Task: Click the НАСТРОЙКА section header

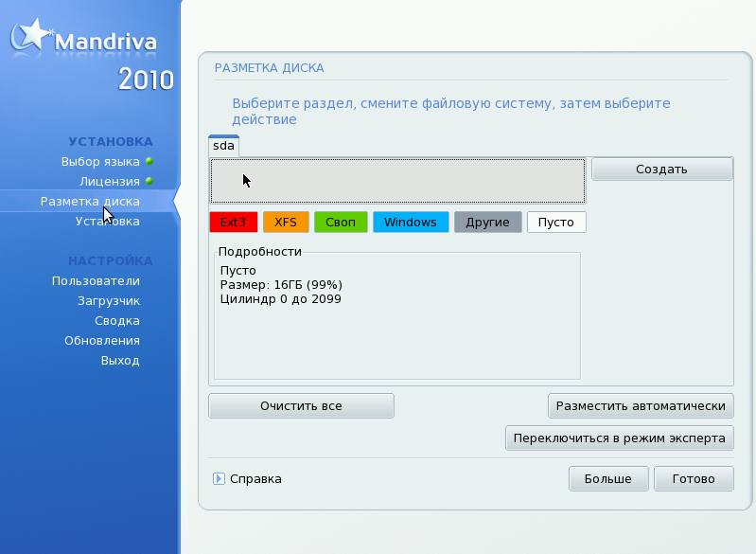Action: [x=111, y=261]
